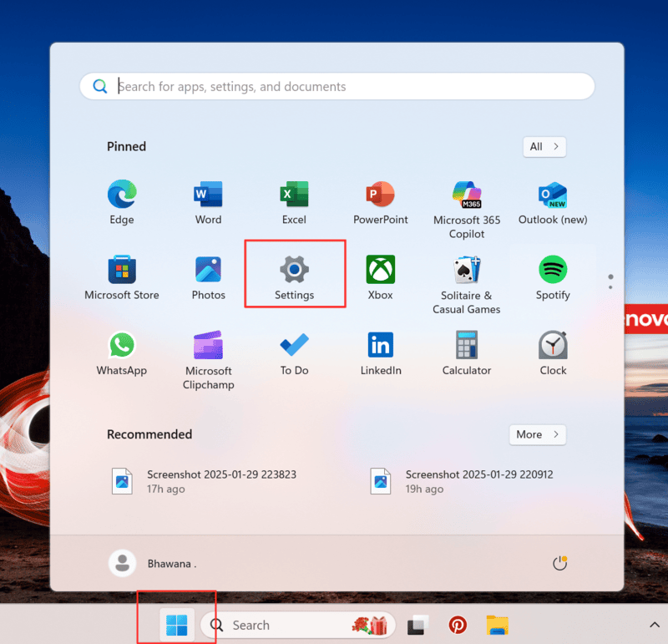The height and width of the screenshot is (644, 668).
Task: Show hidden taskbar icons with the chevron
Action: pos(654,624)
